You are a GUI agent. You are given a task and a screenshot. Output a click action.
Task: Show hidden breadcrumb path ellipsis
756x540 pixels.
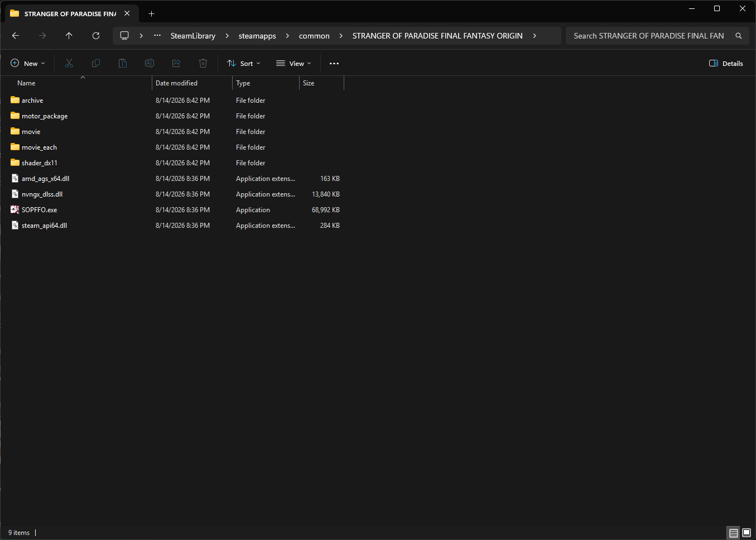[157, 36]
